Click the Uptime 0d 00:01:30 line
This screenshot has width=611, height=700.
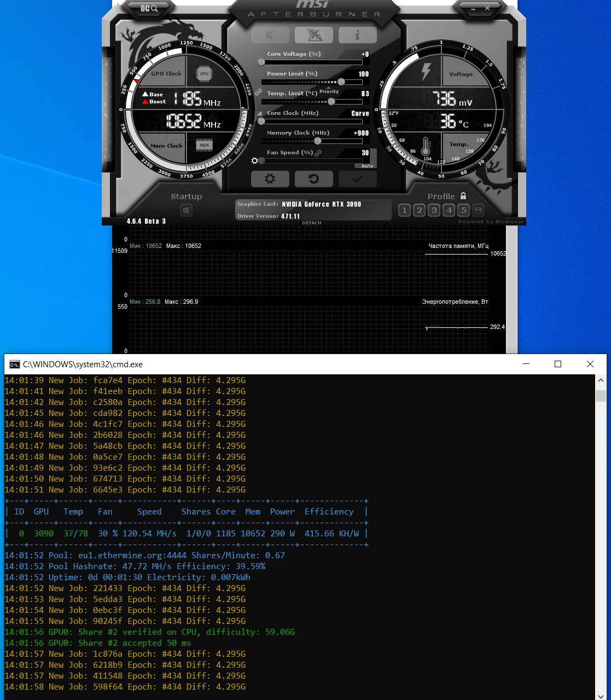(127, 577)
